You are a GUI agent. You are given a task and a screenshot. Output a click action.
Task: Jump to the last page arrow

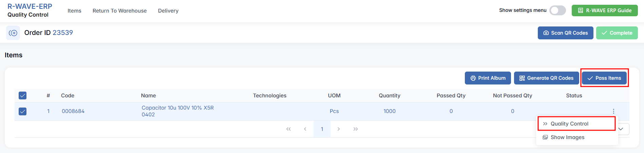point(355,129)
